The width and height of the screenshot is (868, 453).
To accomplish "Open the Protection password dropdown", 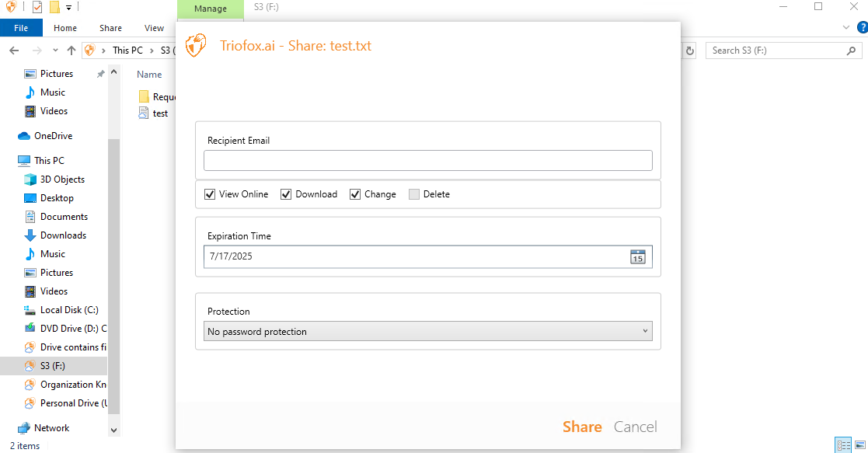I will [428, 331].
